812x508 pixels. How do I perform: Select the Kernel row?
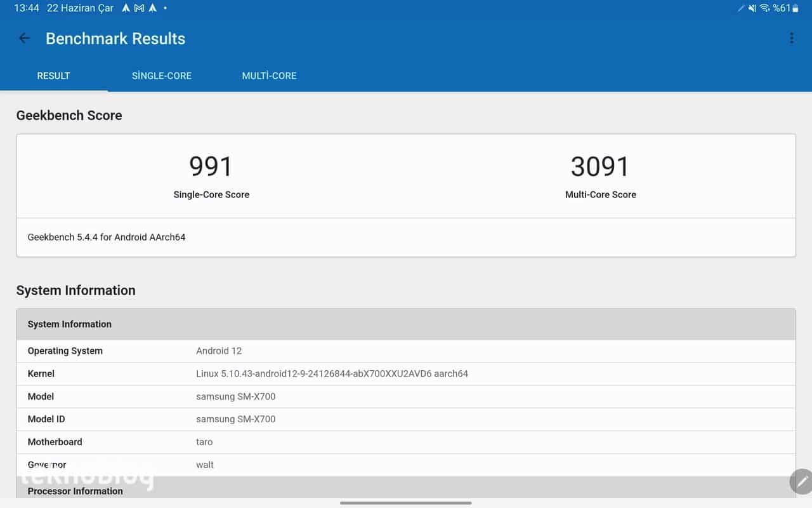406,373
